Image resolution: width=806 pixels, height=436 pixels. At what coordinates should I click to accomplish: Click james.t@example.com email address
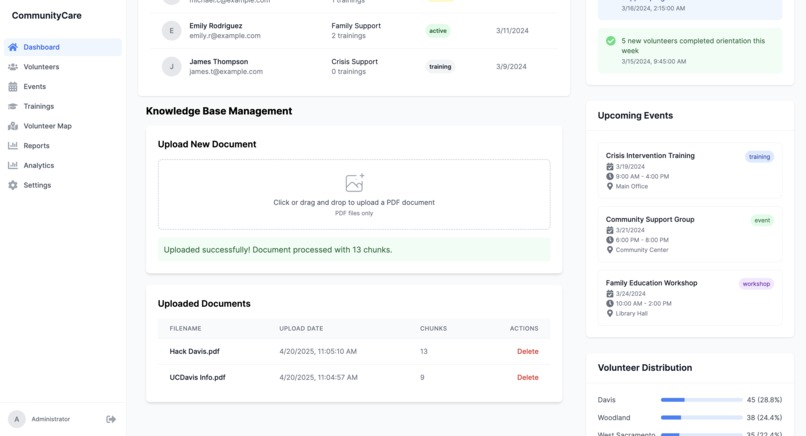point(226,72)
